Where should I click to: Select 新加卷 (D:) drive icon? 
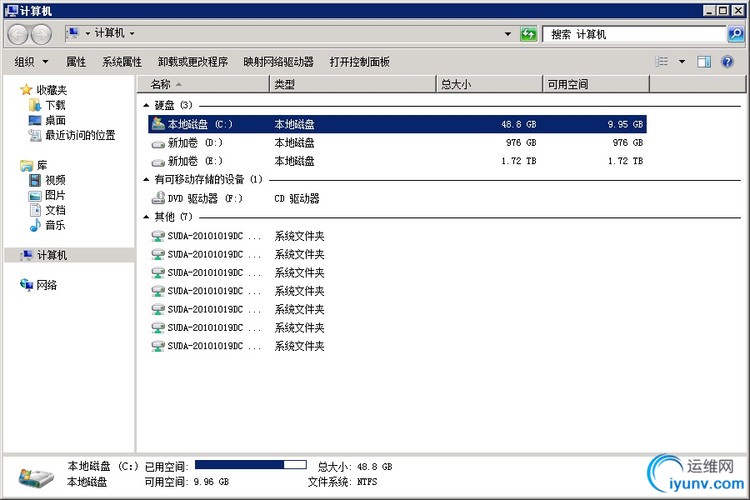point(158,144)
